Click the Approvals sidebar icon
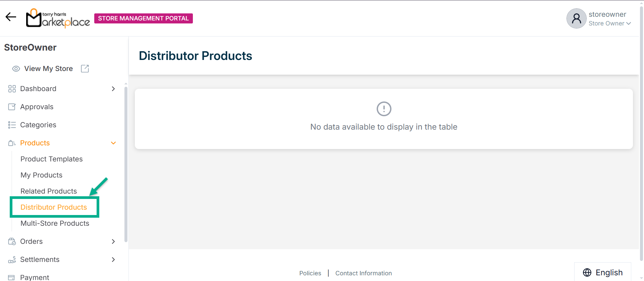The height and width of the screenshot is (281, 644). [12, 107]
